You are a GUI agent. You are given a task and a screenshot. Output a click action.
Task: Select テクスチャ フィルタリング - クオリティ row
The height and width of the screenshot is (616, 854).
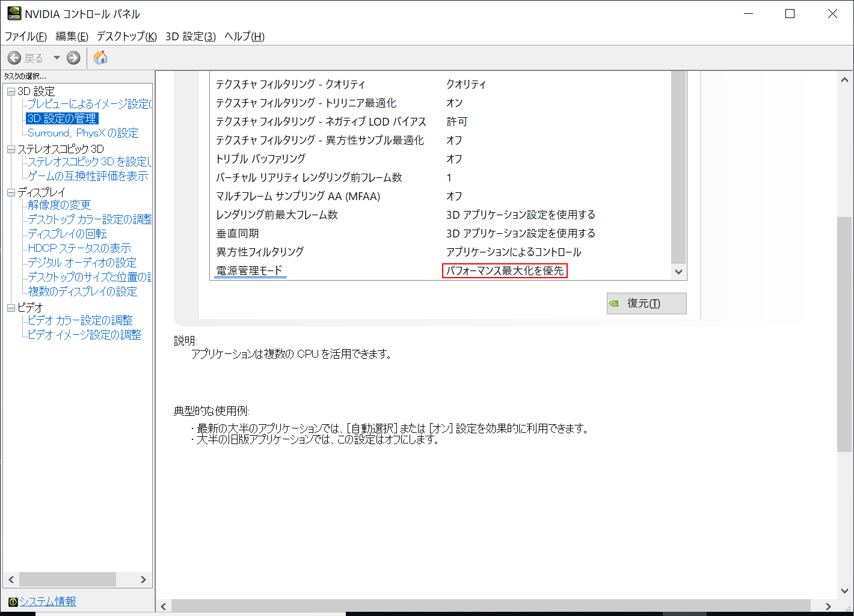(x=440, y=84)
